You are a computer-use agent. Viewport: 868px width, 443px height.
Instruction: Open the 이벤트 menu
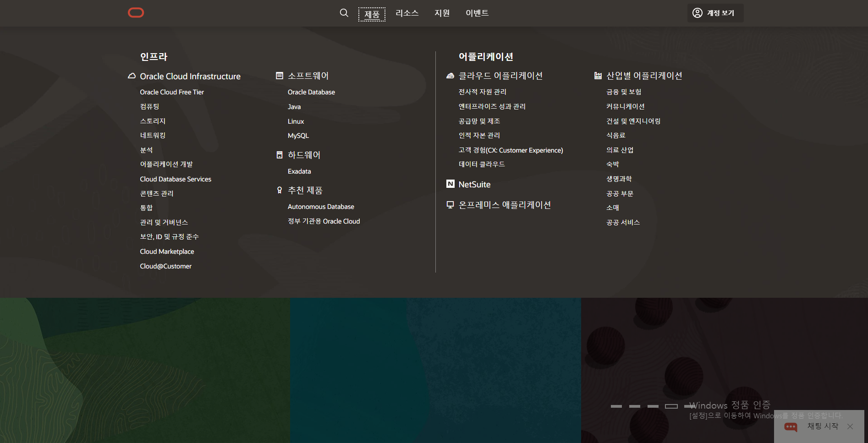tap(477, 13)
